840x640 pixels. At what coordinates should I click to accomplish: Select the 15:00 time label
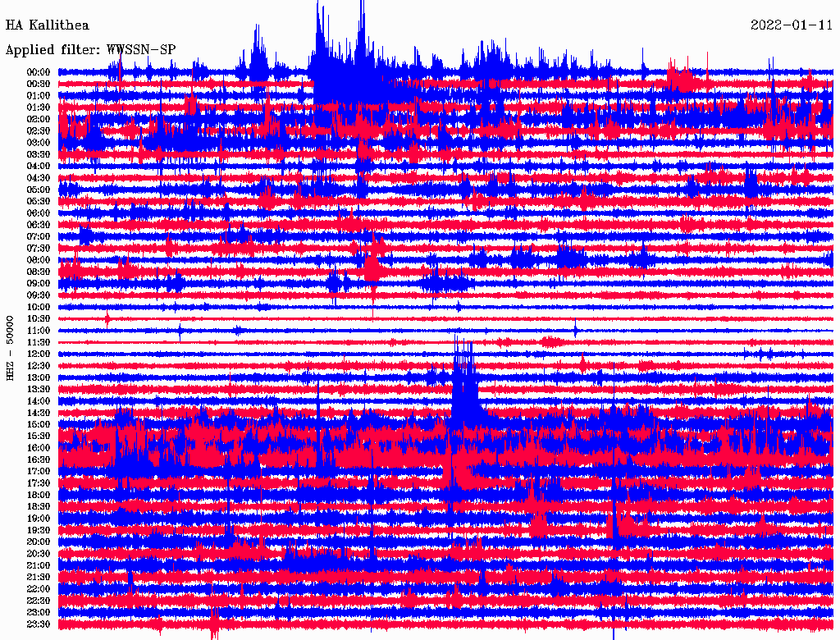tap(39, 424)
